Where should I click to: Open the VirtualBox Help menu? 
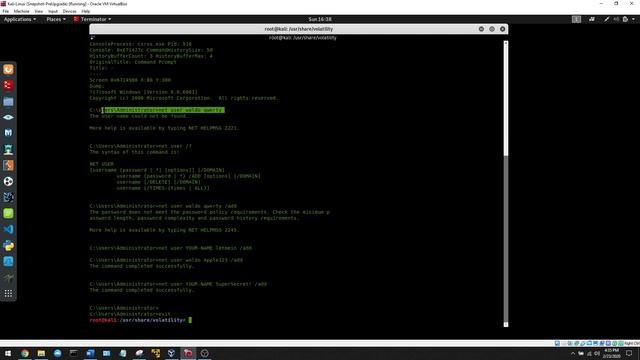(86, 11)
